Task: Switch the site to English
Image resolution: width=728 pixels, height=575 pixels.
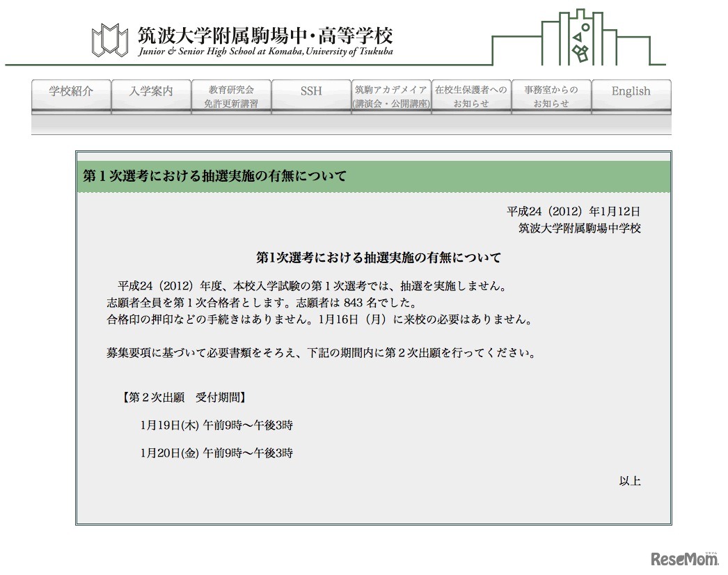Action: (631, 91)
